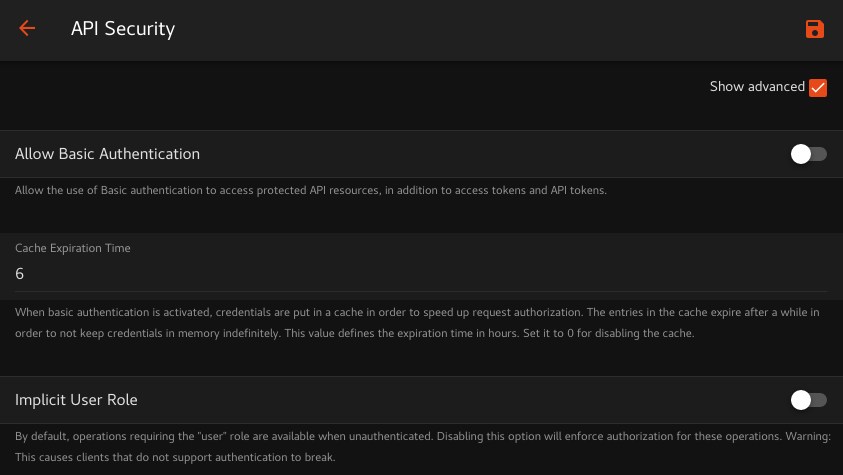Enable the Allow Basic Authentication switch
The image size is (843, 475).
coord(808,154)
